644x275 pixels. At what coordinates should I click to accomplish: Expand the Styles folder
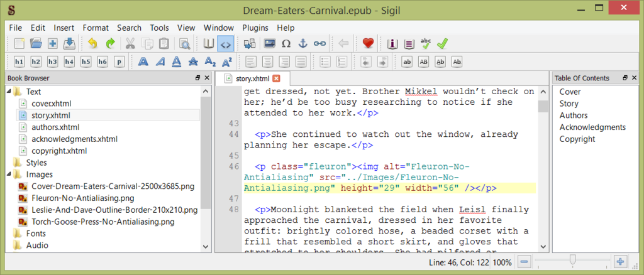(9, 163)
